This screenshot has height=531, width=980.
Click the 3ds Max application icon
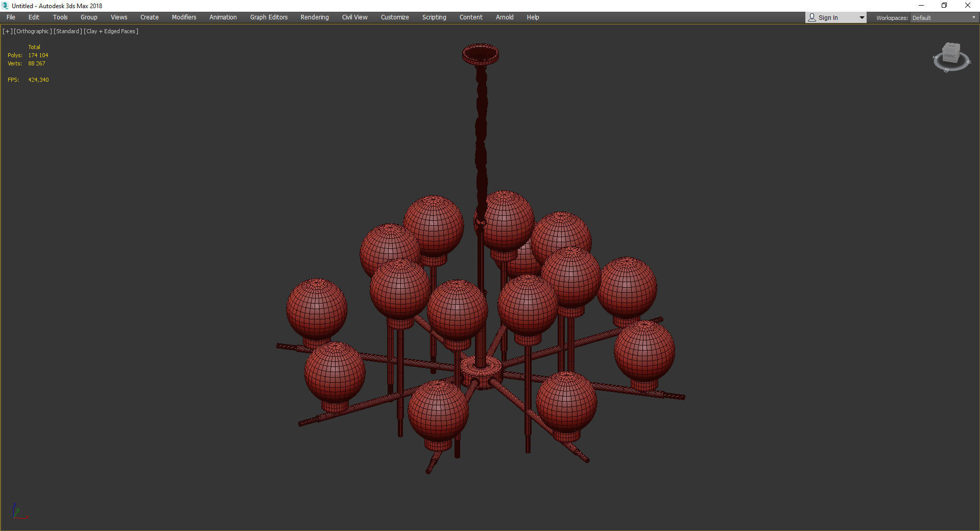[5, 6]
